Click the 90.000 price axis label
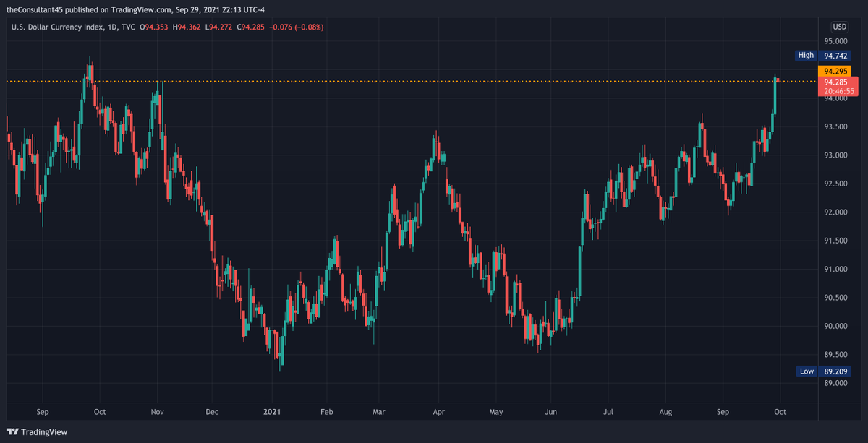 click(835, 326)
